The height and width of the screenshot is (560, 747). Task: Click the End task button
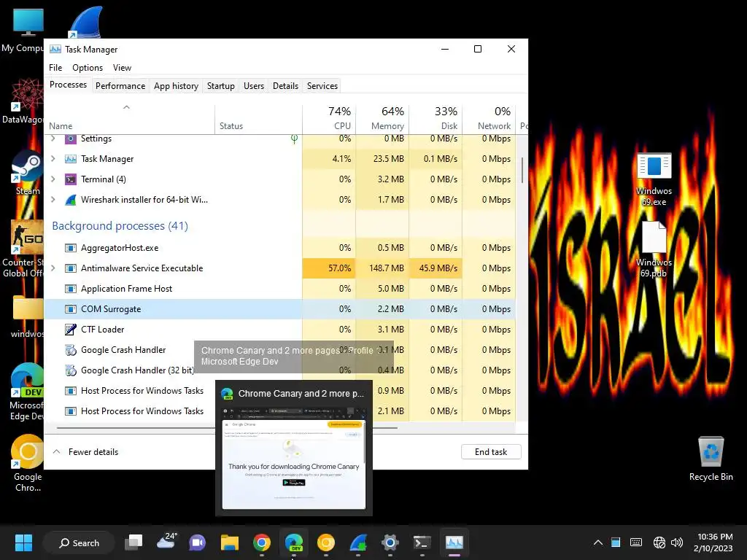point(491,452)
